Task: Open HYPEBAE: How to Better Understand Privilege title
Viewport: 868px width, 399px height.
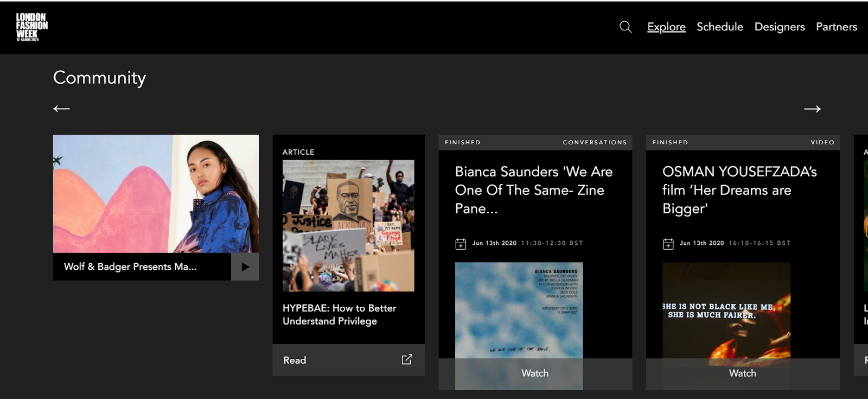Action: (340, 314)
